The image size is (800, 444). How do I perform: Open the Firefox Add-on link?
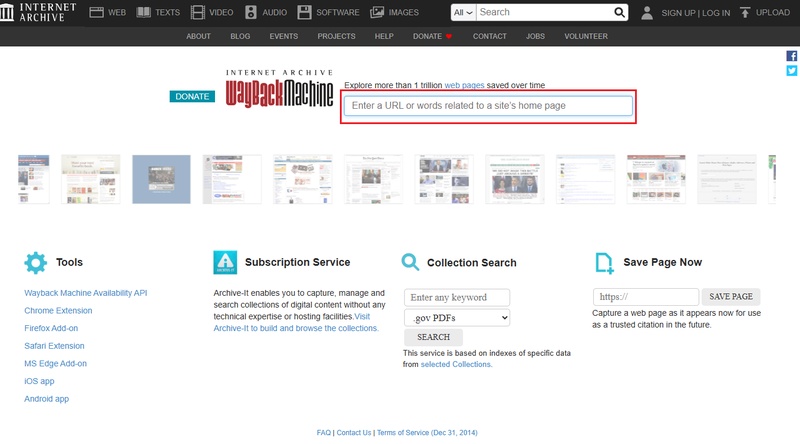(x=51, y=328)
